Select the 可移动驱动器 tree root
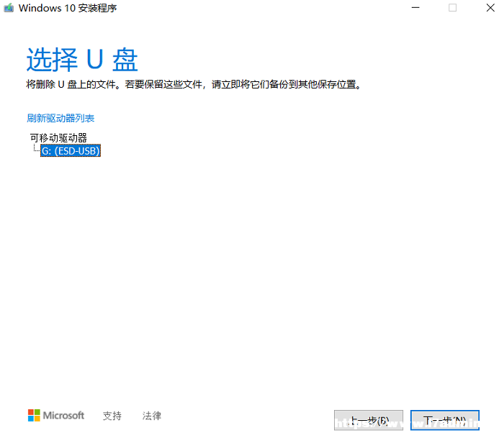Image resolution: width=504 pixels, height=433 pixels. (58, 138)
